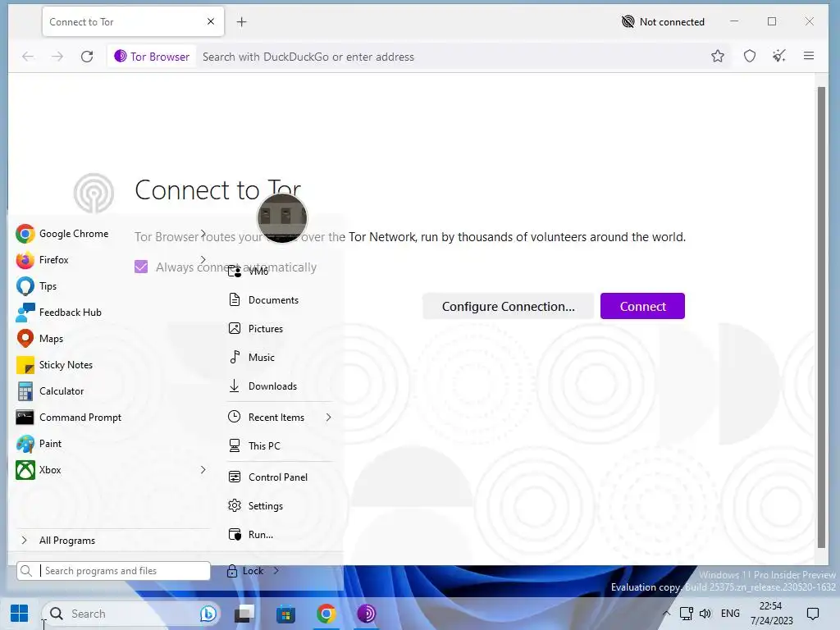Click the Windows Start button
Image resolution: width=840 pixels, height=630 pixels.
tap(20, 614)
